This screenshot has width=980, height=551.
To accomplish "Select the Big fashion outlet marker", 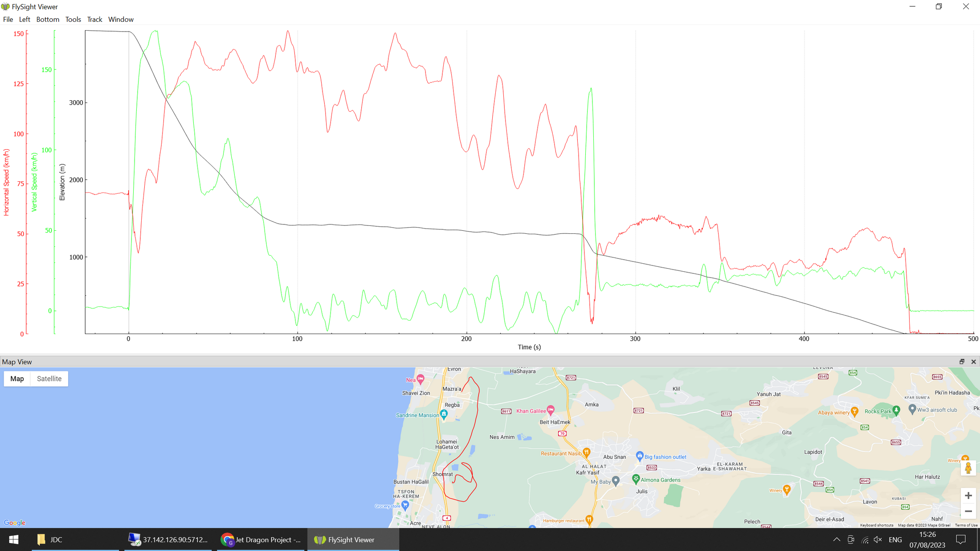I will pyautogui.click(x=640, y=456).
